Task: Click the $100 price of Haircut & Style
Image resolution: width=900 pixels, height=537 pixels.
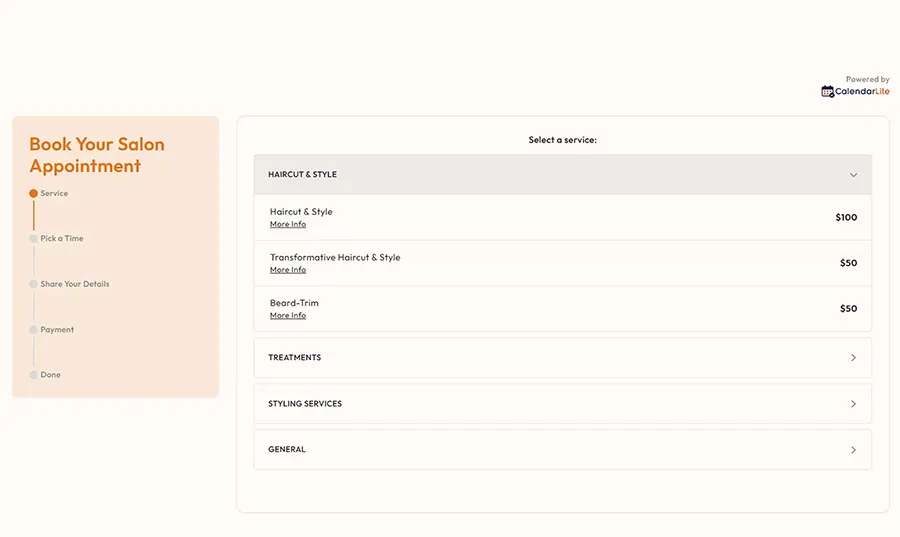Action: pos(846,217)
